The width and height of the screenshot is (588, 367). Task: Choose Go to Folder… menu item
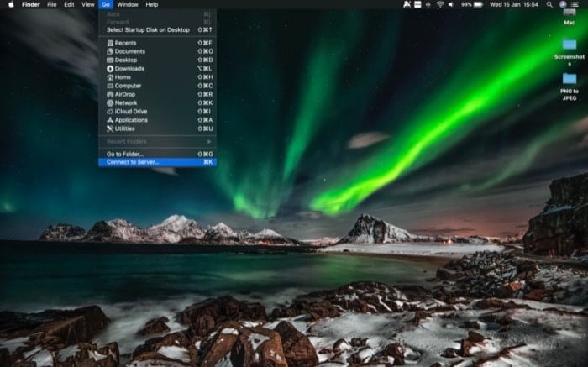pyautogui.click(x=158, y=154)
